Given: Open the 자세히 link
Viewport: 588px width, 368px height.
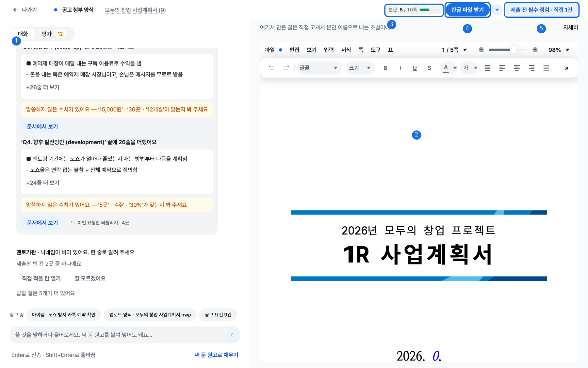Looking at the screenshot, I should [570, 27].
